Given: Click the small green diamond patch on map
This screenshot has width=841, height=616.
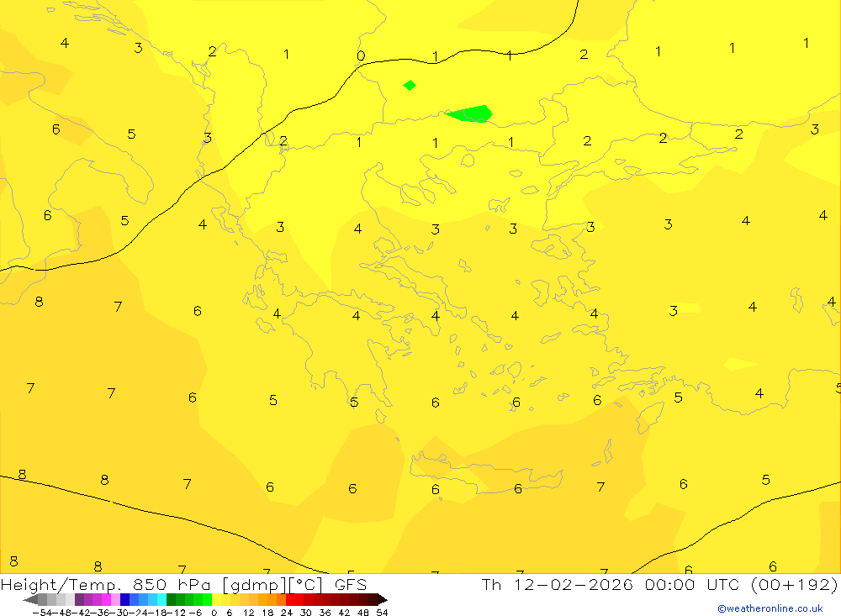Looking at the screenshot, I should [410, 85].
